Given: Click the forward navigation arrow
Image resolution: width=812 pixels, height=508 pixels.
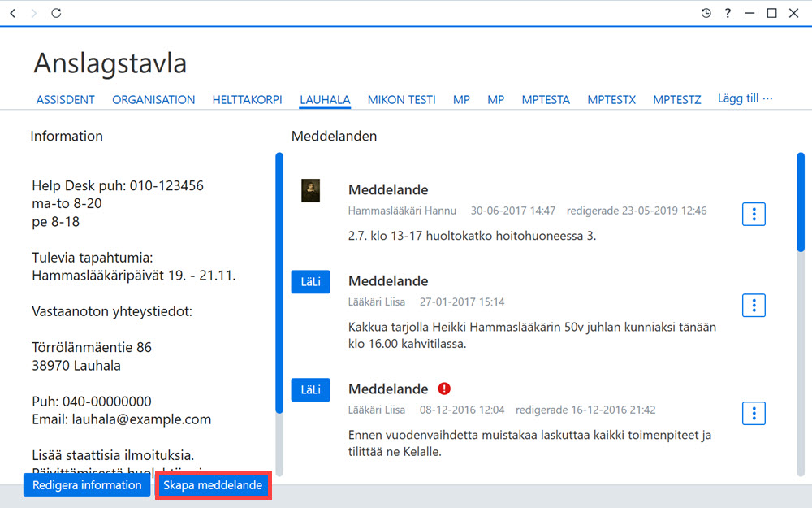Looking at the screenshot, I should pyautogui.click(x=34, y=13).
